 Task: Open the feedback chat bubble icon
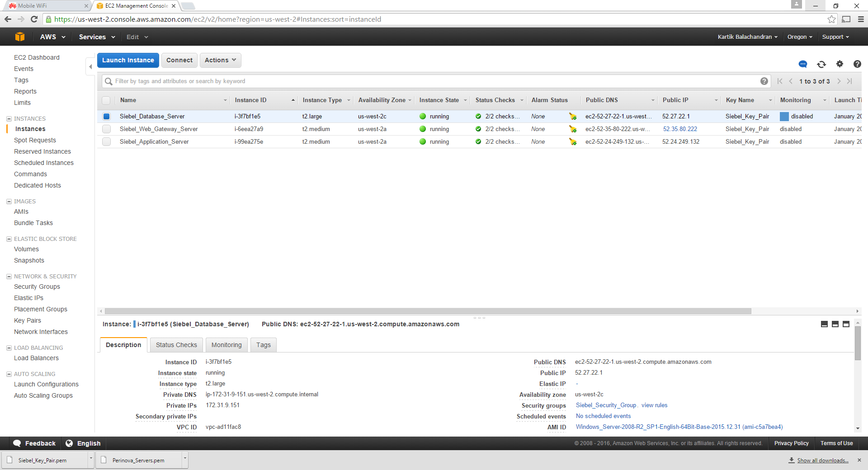803,64
